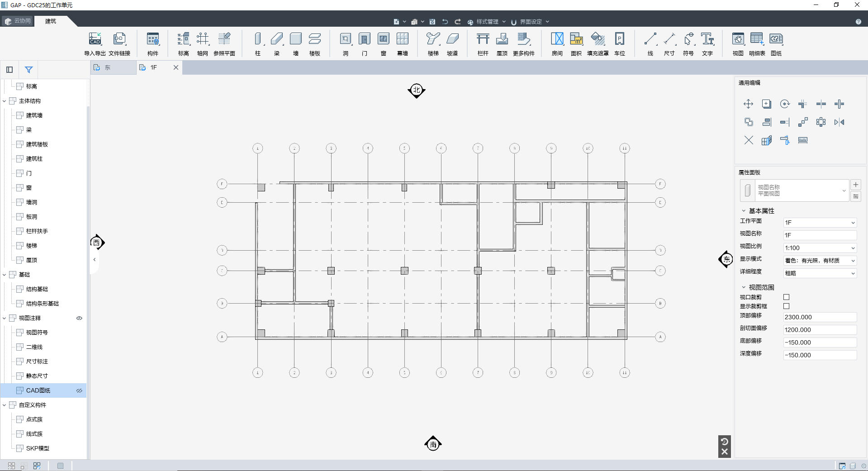This screenshot has width=868, height=471.
Task: Click the rotate tool in 通用编辑
Action: (x=785, y=104)
